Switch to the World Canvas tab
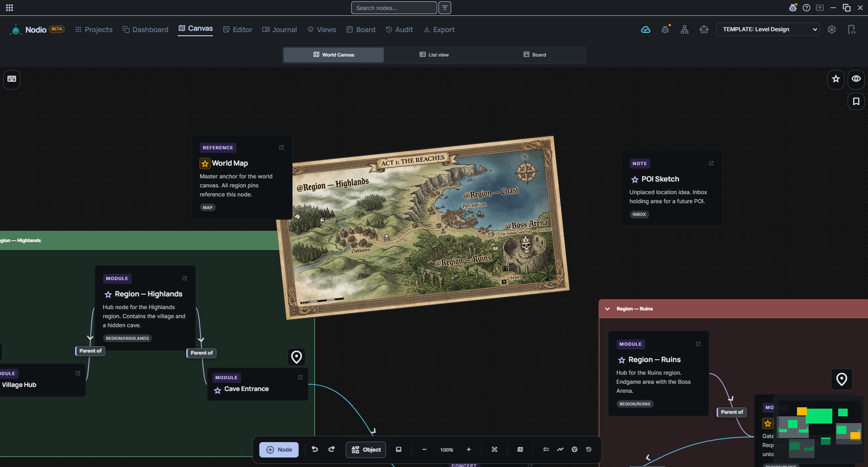Viewport: 868px width, 467px height. (x=334, y=55)
